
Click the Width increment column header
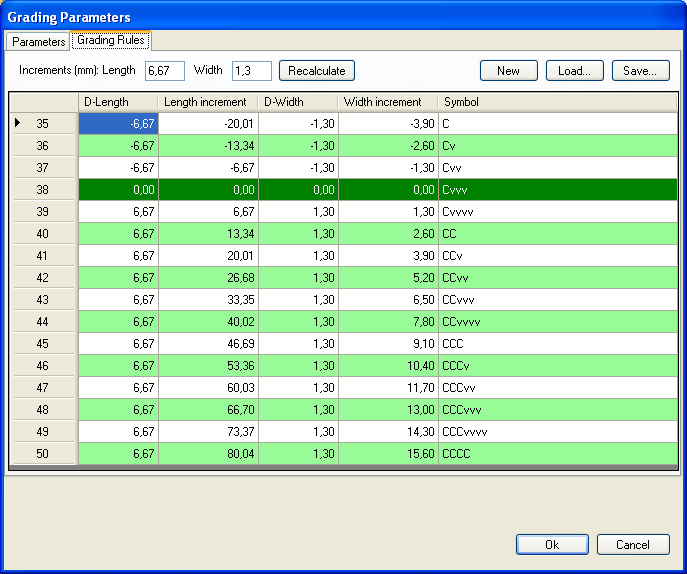point(388,102)
